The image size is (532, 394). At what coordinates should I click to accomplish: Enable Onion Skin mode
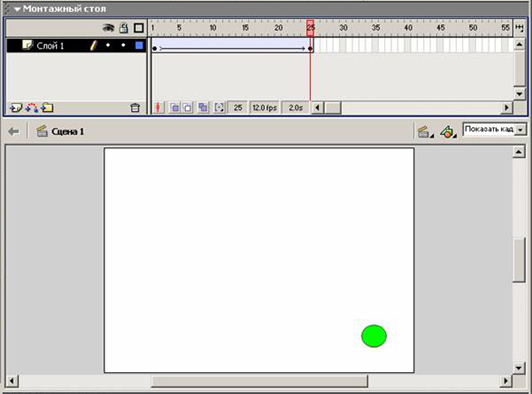click(x=175, y=108)
